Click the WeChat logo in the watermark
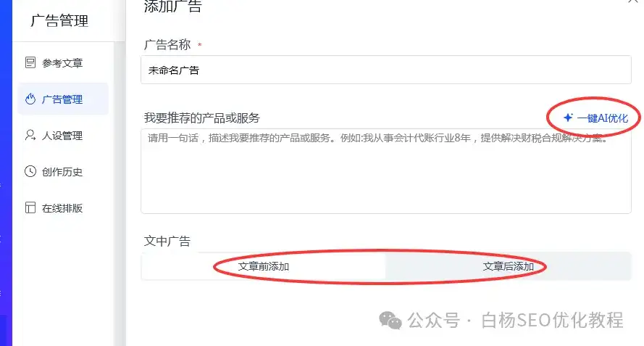 click(x=390, y=321)
